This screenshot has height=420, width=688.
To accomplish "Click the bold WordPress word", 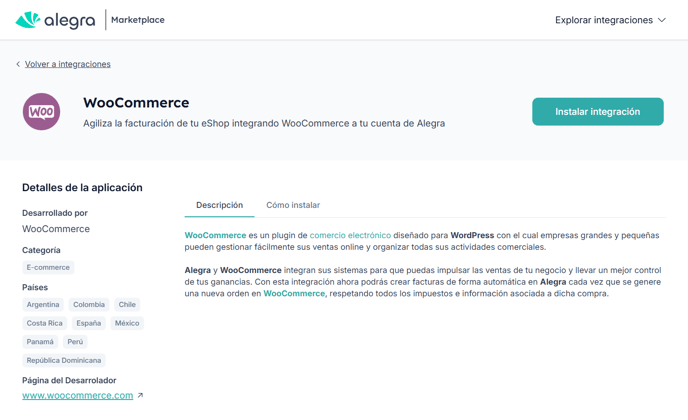I will click(x=472, y=235).
